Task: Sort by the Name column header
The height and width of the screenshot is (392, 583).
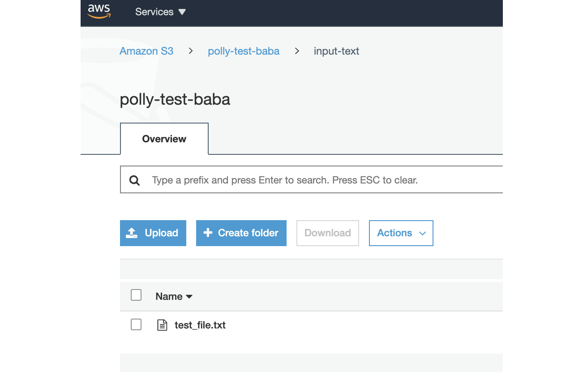Action: click(174, 296)
